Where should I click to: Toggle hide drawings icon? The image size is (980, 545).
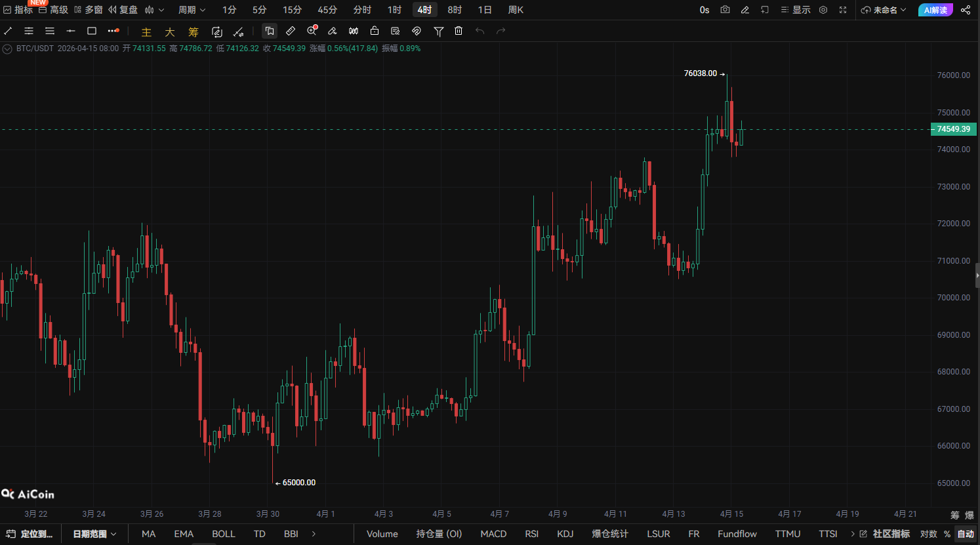417,31
